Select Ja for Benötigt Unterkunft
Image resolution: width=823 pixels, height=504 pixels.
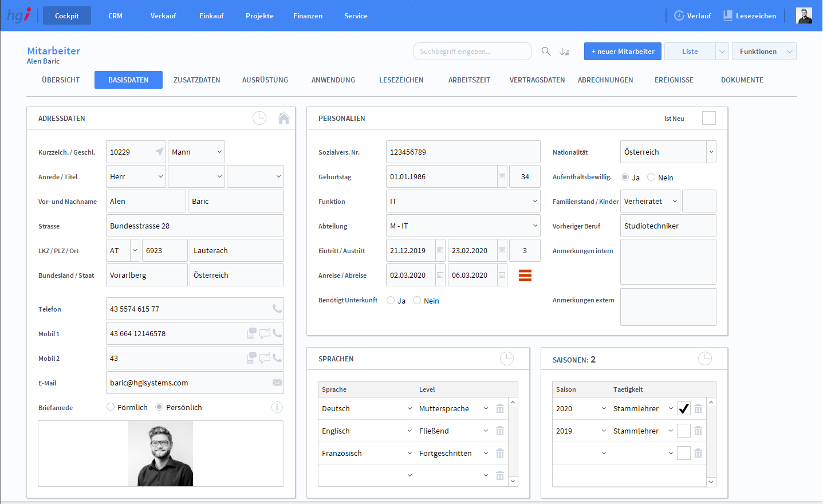click(391, 301)
